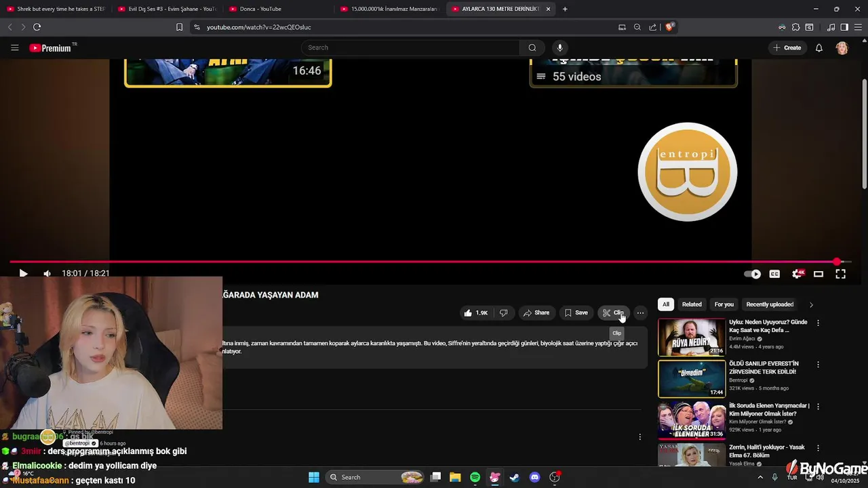Switch to Shrek browser tab
This screenshot has height=488, width=868.
coord(56,9)
